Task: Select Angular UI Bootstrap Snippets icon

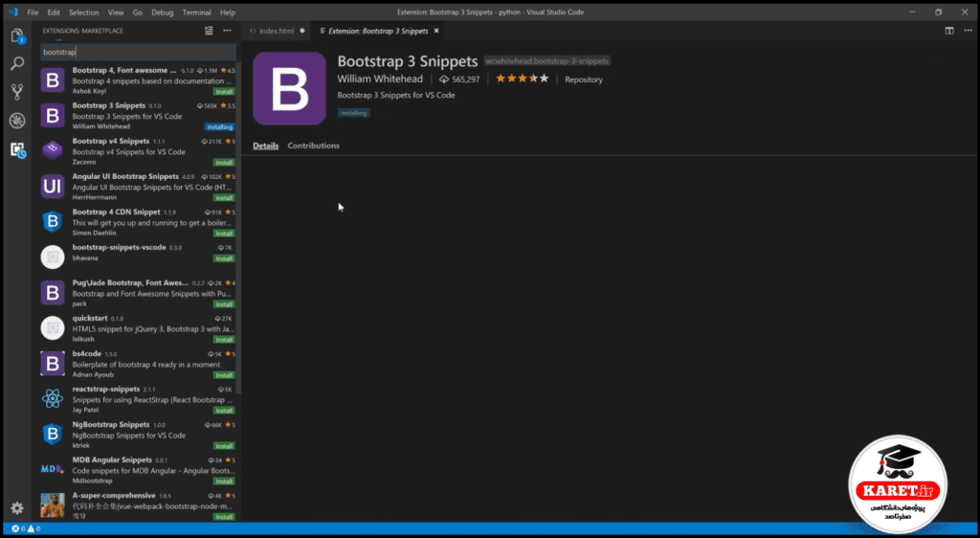Action: point(53,187)
